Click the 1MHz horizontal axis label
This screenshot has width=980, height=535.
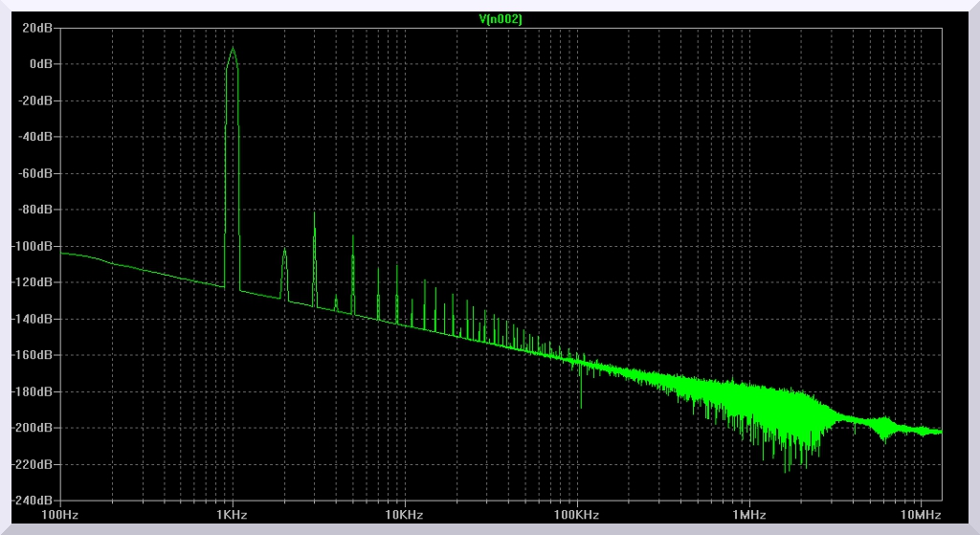coord(748,515)
